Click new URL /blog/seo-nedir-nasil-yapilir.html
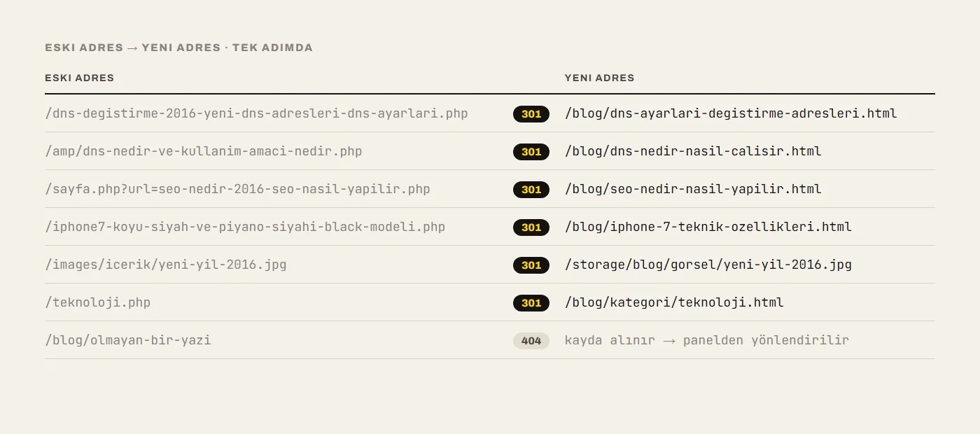Screen dimensions: 980x434 [693, 189]
